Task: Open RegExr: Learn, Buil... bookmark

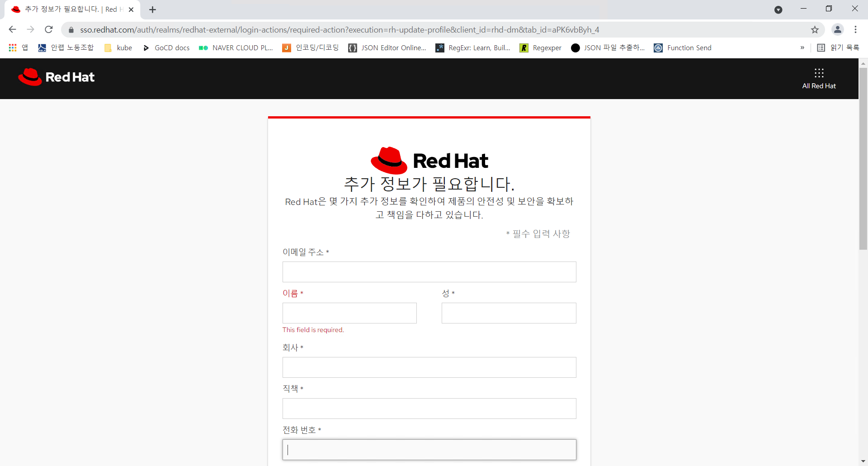Action: point(473,48)
